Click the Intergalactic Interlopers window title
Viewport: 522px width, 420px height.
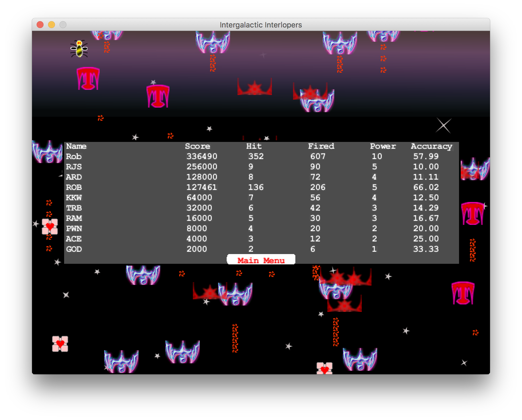[261, 25]
